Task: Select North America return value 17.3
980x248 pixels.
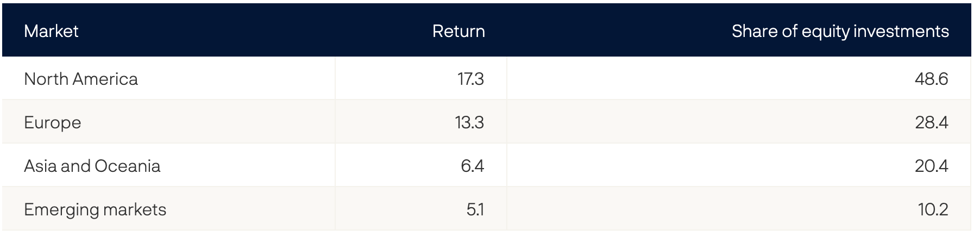Action: pyautogui.click(x=470, y=79)
